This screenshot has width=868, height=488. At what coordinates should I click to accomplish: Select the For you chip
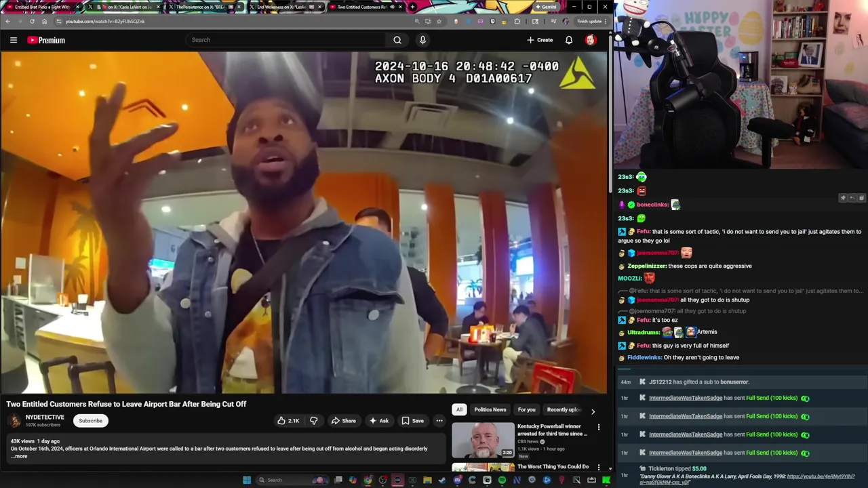[526, 409]
